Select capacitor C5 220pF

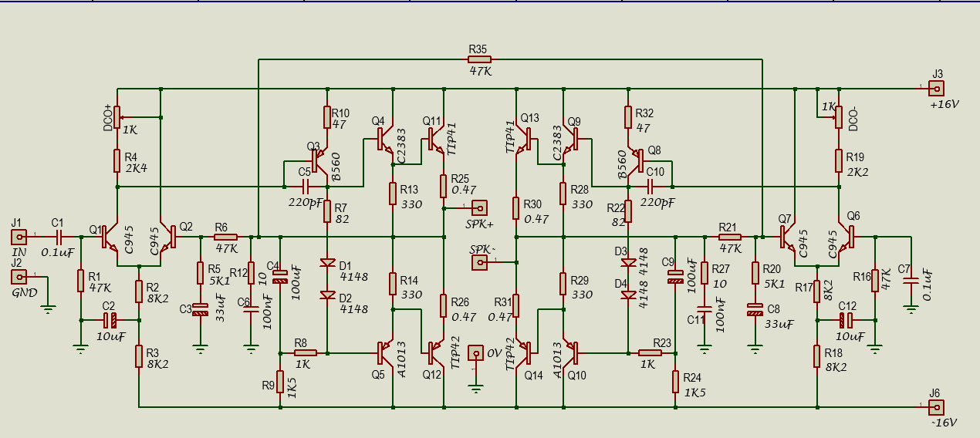pos(306,187)
